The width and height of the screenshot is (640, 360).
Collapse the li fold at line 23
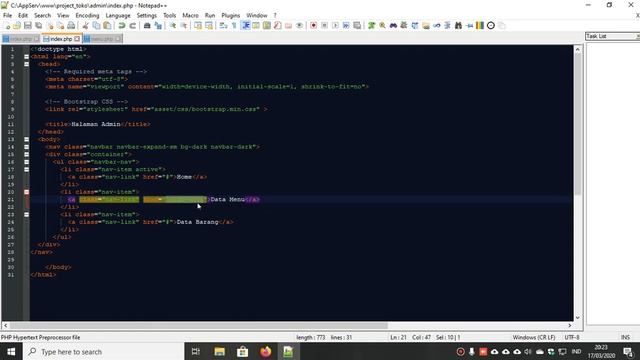tap(27, 214)
